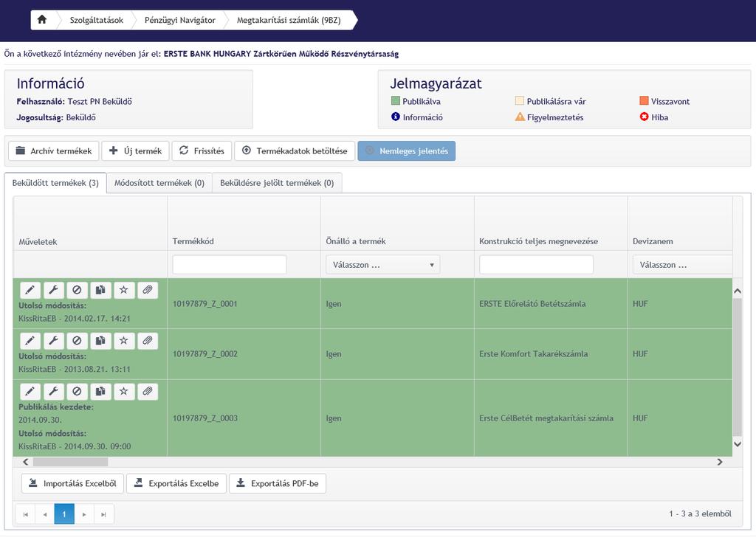Jump to the first page of results

click(26, 514)
